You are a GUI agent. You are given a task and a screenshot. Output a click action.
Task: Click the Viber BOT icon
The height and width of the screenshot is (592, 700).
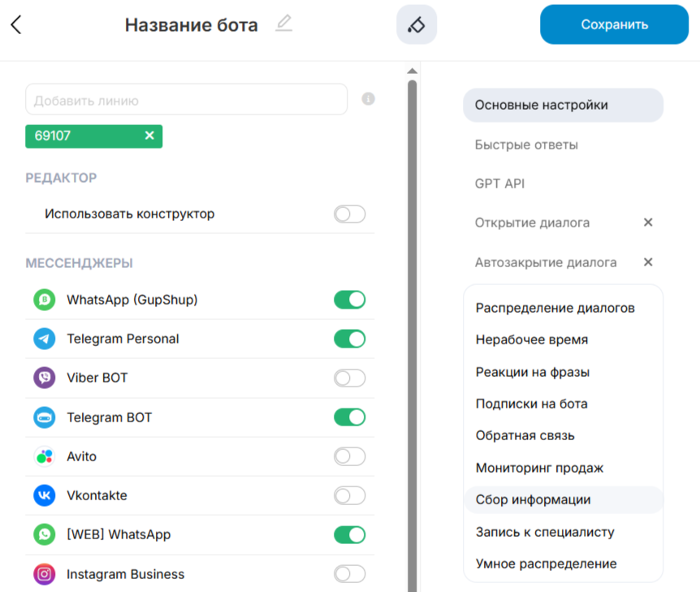coord(44,378)
